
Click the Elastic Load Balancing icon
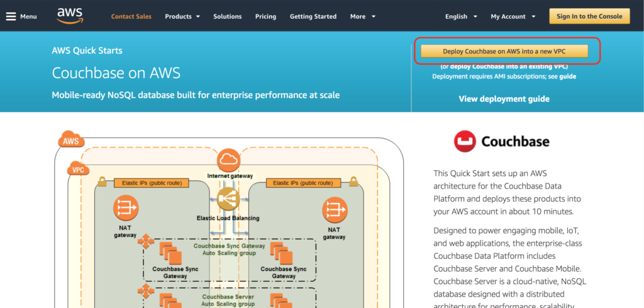pos(228,199)
